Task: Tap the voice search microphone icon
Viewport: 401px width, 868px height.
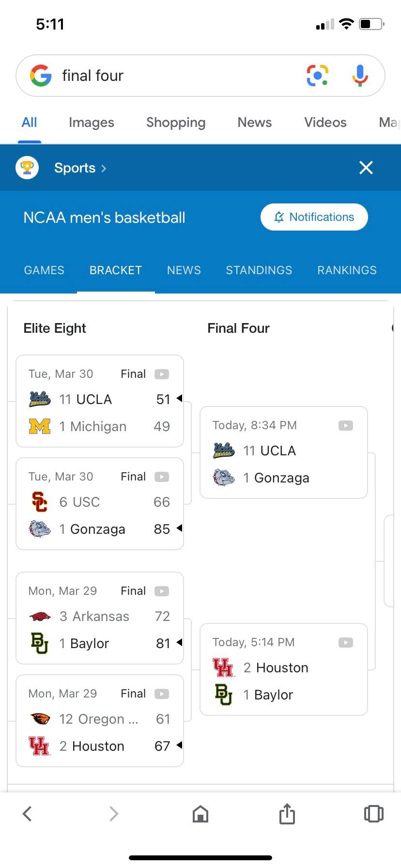Action: click(359, 76)
